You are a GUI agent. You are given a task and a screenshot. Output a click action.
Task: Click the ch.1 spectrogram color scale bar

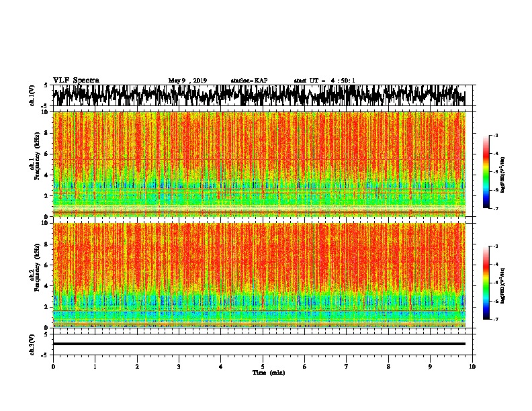click(x=486, y=172)
